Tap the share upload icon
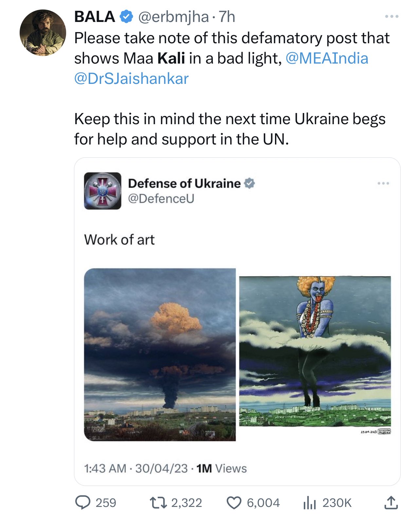Viewport: 420px width, 520px height. [x=391, y=502]
